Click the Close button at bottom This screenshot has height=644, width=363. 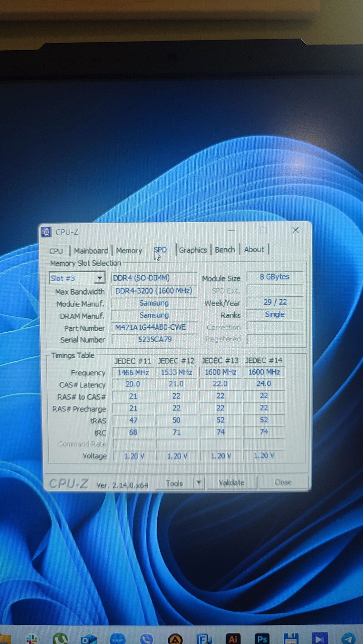[x=283, y=482]
